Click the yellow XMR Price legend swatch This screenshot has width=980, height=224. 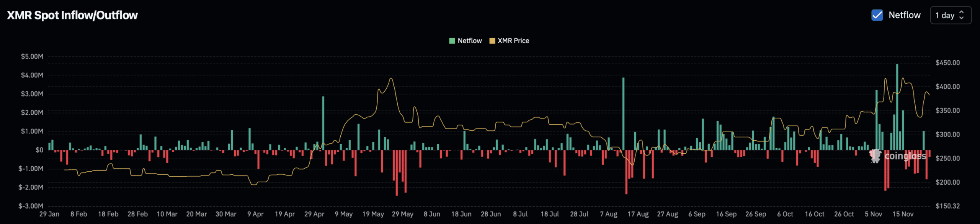point(492,41)
